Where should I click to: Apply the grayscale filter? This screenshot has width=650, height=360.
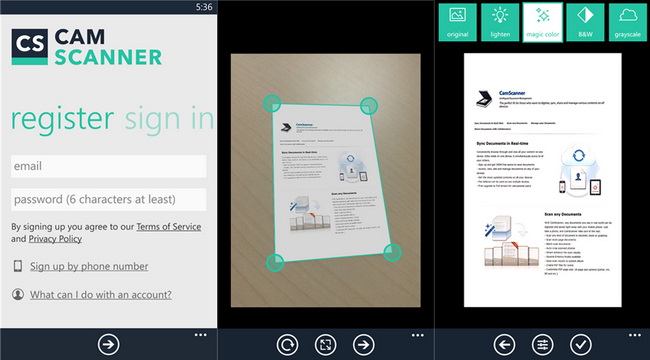pyautogui.click(x=628, y=22)
